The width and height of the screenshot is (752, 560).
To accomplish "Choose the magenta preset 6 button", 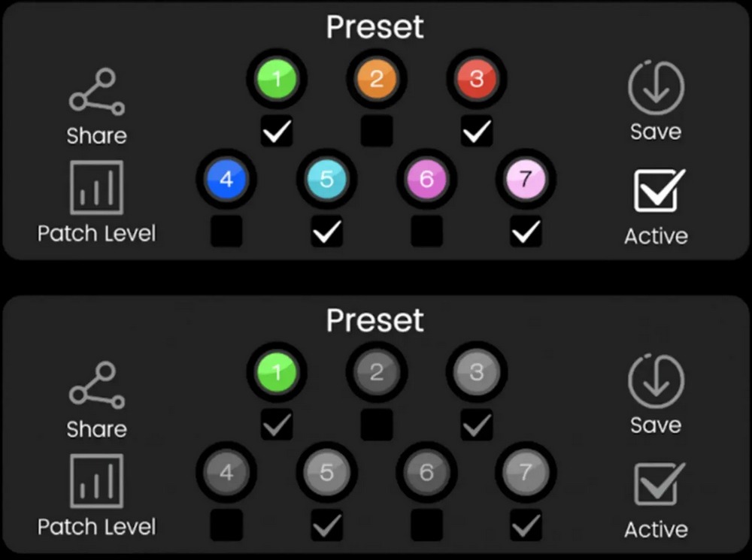I will (426, 180).
